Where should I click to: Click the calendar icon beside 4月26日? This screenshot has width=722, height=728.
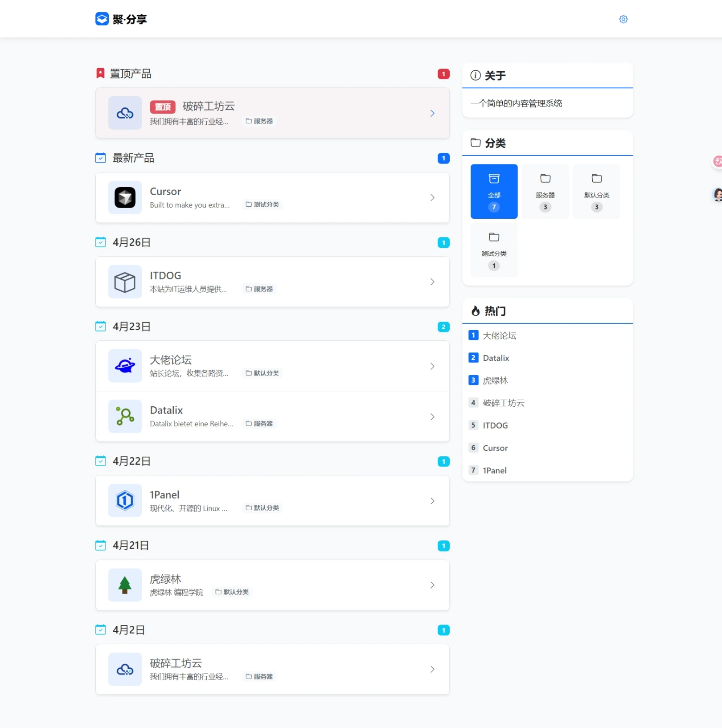(x=101, y=242)
